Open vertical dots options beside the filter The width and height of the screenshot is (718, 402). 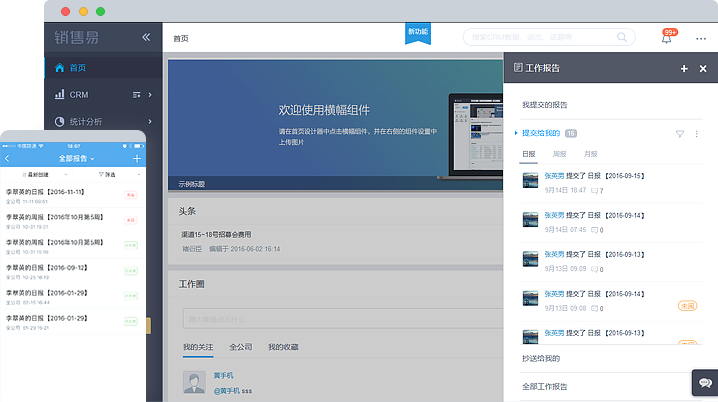pos(697,133)
